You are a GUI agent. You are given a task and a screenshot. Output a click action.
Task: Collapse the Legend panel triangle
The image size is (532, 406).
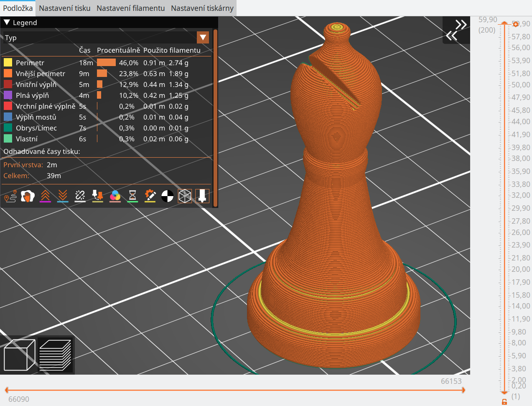[x=7, y=22]
